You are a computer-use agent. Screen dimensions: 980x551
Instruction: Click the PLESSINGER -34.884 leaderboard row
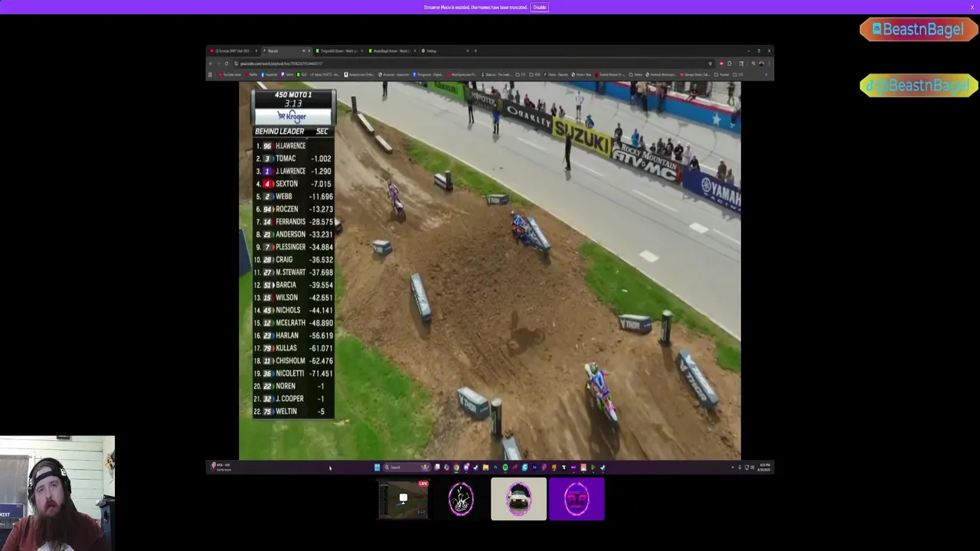click(x=293, y=247)
